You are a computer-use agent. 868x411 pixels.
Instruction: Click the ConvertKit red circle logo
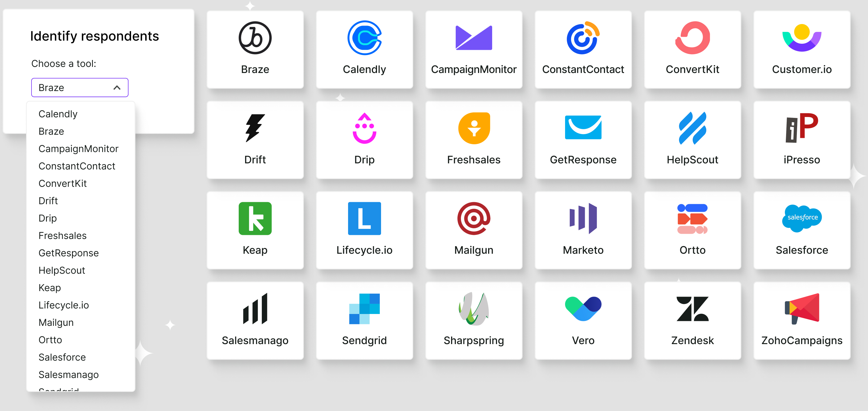click(x=692, y=38)
